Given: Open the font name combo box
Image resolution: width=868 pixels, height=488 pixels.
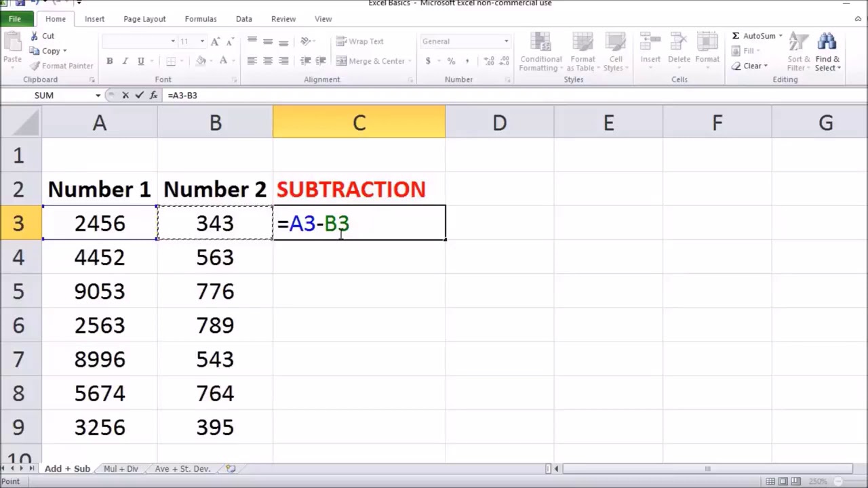Looking at the screenshot, I should [139, 41].
